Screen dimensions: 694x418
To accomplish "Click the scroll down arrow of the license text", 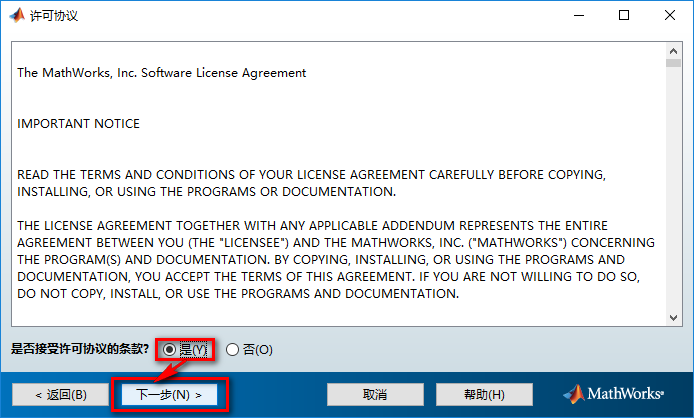I will [x=673, y=317].
